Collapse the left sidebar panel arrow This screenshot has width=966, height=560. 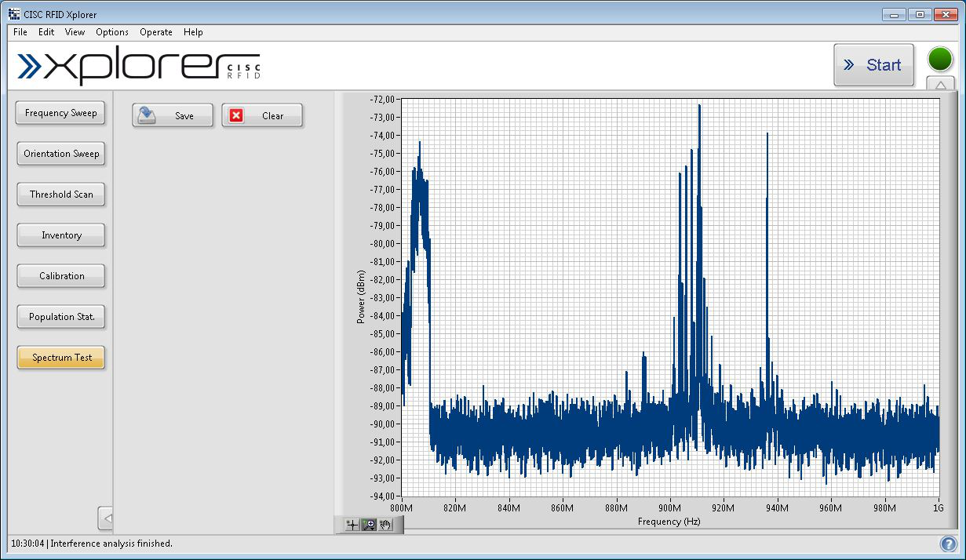click(107, 518)
